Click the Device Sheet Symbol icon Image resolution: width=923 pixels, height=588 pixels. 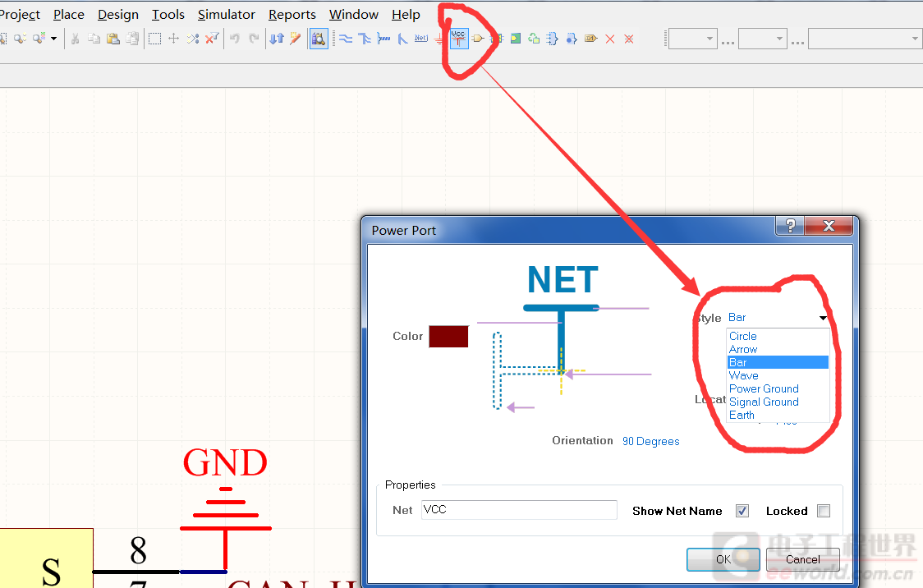pos(534,39)
